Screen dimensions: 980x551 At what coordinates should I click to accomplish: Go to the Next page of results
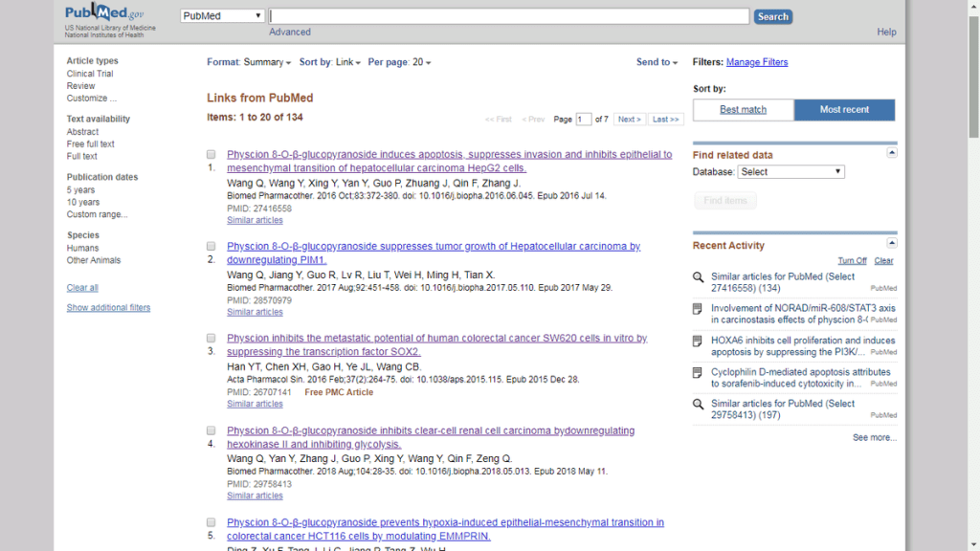click(x=629, y=120)
